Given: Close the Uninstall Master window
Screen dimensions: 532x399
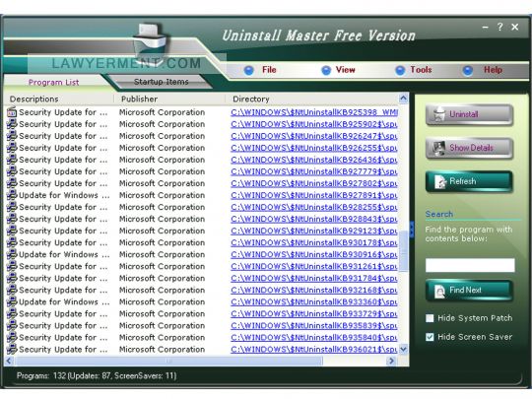Looking at the screenshot, I should click(514, 27).
